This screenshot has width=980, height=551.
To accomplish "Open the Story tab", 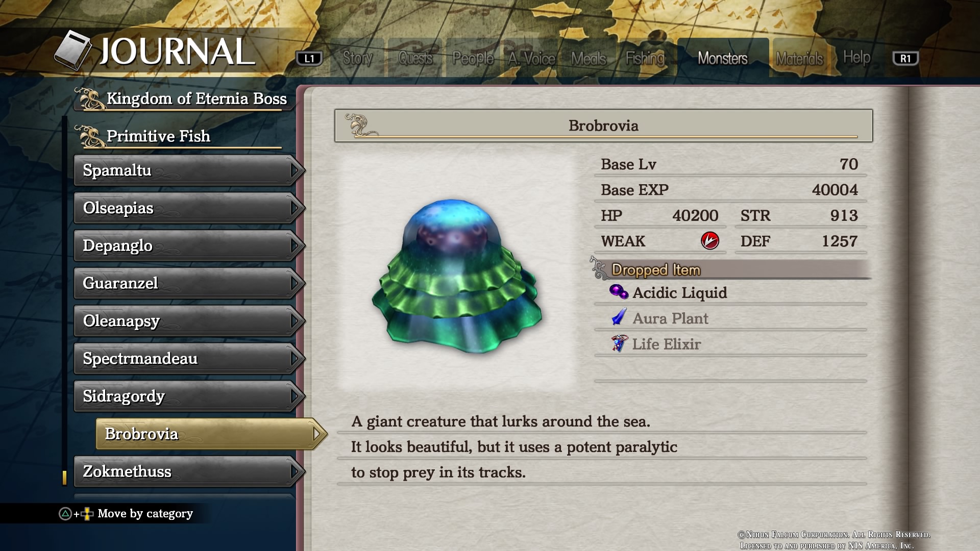I will coord(357,58).
